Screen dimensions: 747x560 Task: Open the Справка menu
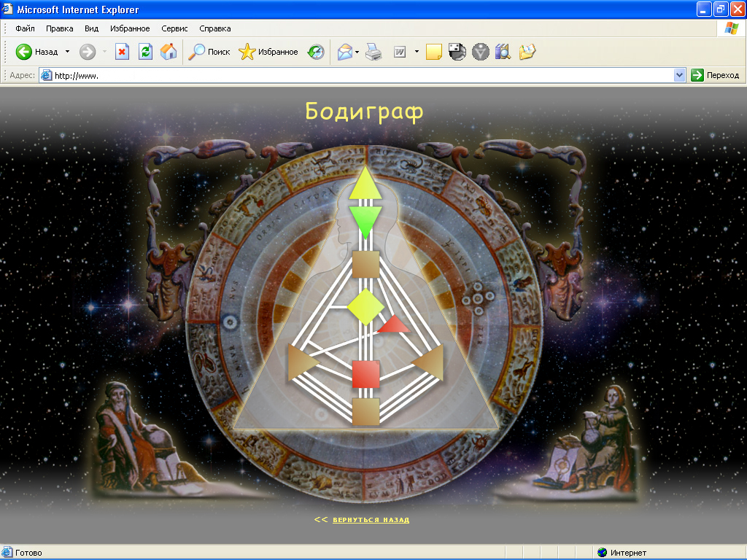215,28
